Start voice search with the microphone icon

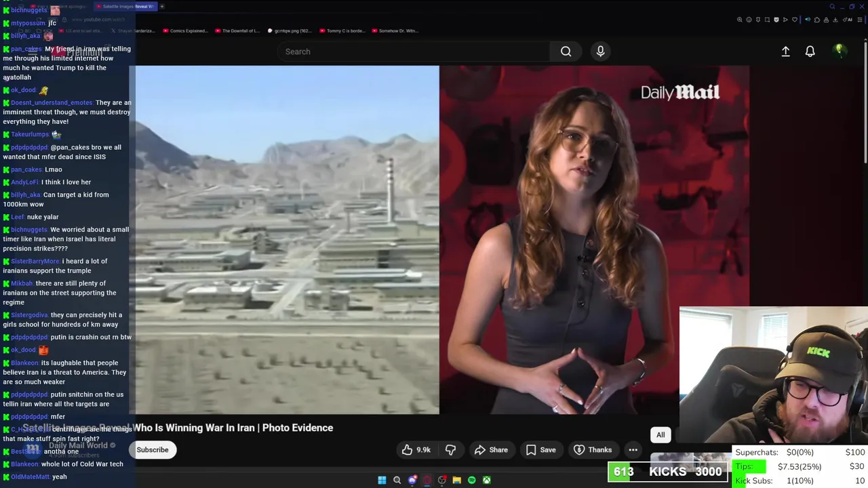click(x=600, y=52)
